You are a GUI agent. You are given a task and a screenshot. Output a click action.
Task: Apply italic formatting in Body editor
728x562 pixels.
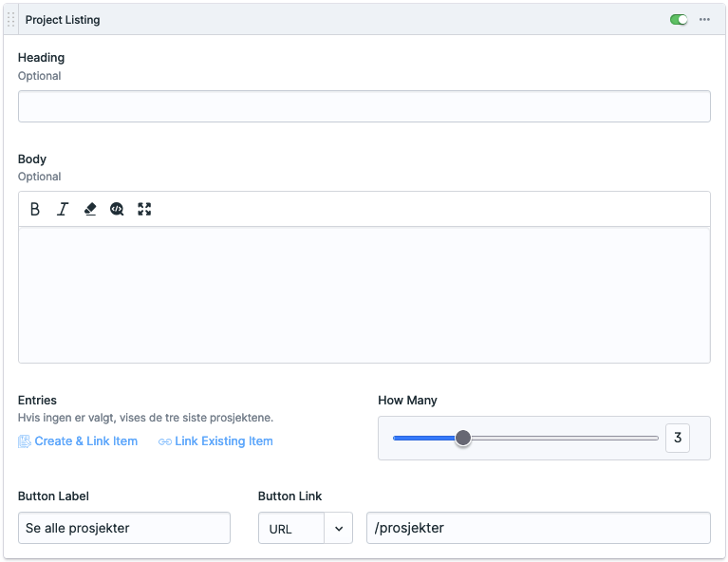[x=63, y=209]
